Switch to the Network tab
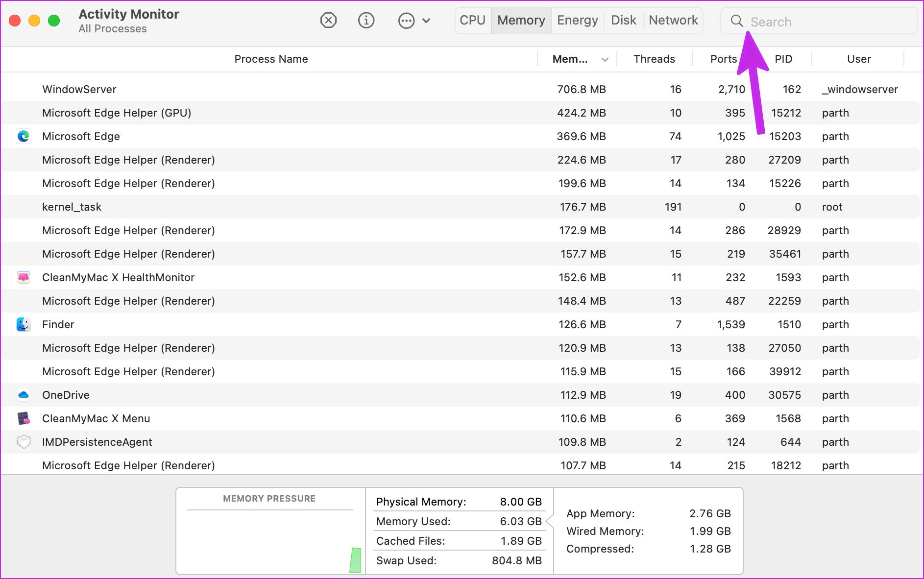Viewport: 924px width, 579px height. click(673, 21)
